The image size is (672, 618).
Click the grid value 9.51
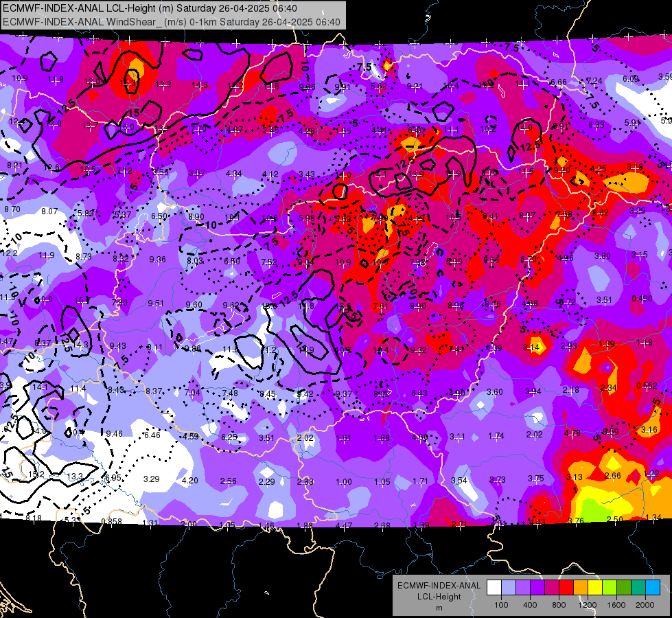pos(156,304)
